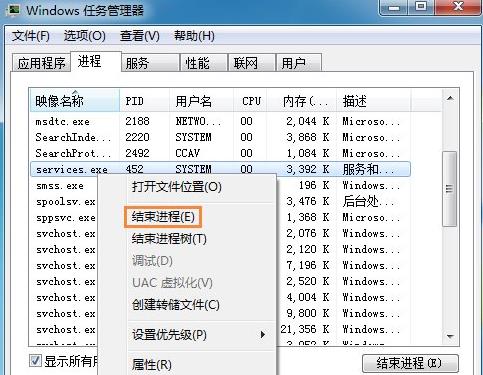483x375 pixels.
Task: Open the 文件(F) menu
Action: tap(31, 36)
